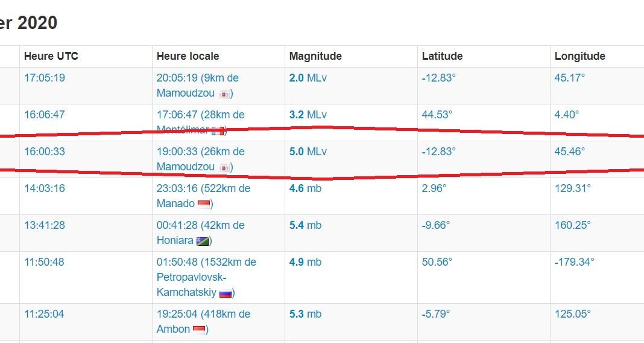
Task: Click the Indonesian flag next to Ambon
Action: (199, 330)
